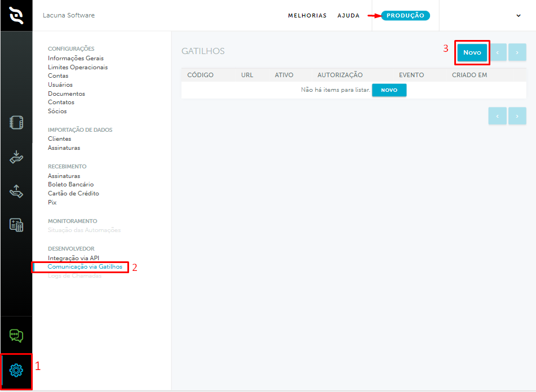Click the Lacuna Software title
The height and width of the screenshot is (392, 536).
[x=69, y=15]
